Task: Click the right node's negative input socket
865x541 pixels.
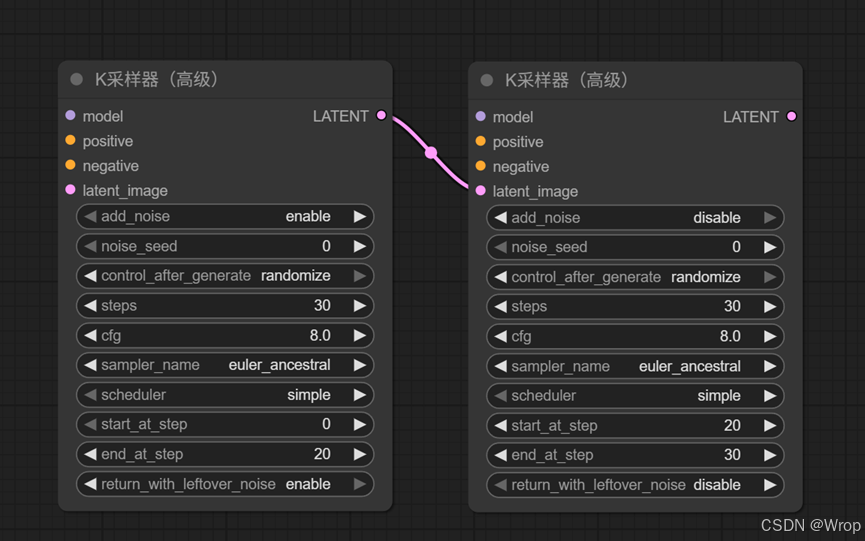Action: [480, 166]
